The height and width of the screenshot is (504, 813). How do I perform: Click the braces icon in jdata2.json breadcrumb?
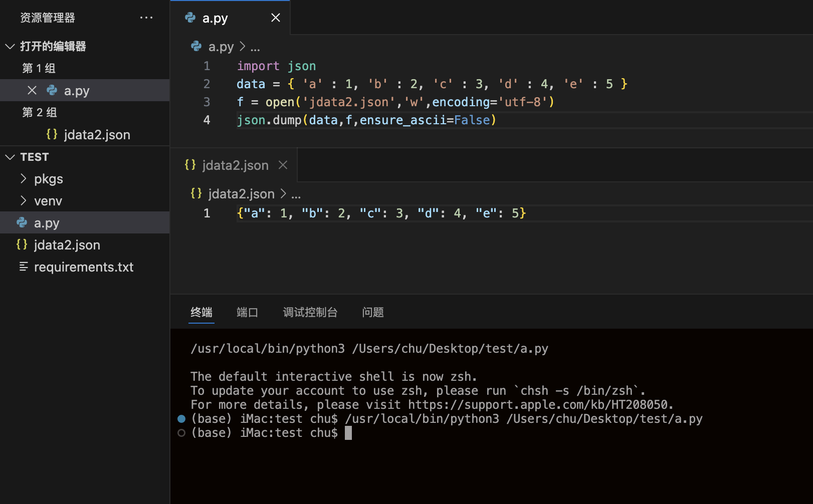tap(195, 193)
